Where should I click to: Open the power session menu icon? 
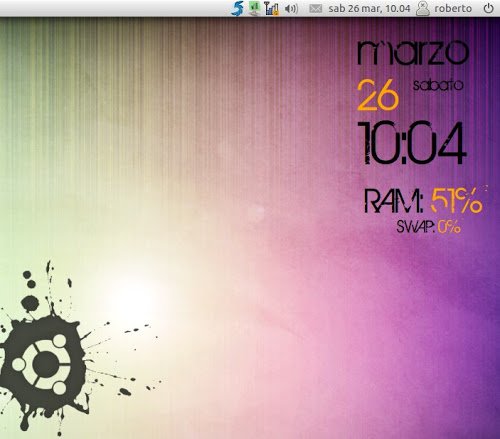(x=488, y=8)
